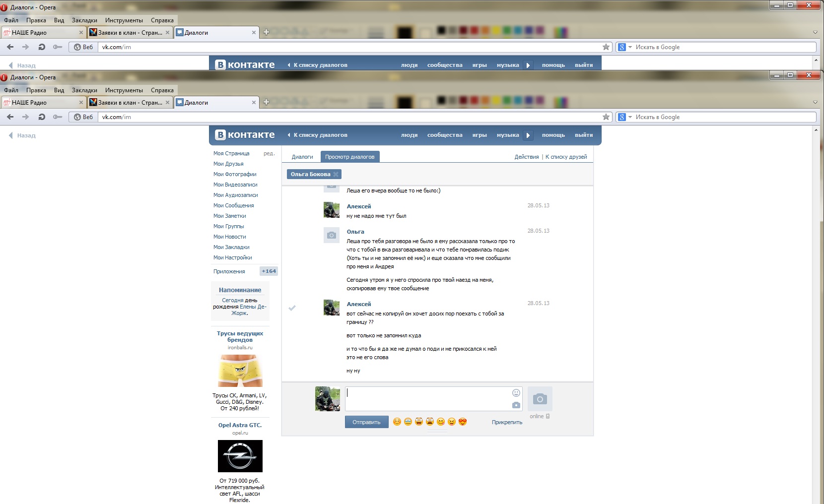This screenshot has width=824, height=504.
Task: Reload page in the background Opera window
Action: tap(42, 47)
